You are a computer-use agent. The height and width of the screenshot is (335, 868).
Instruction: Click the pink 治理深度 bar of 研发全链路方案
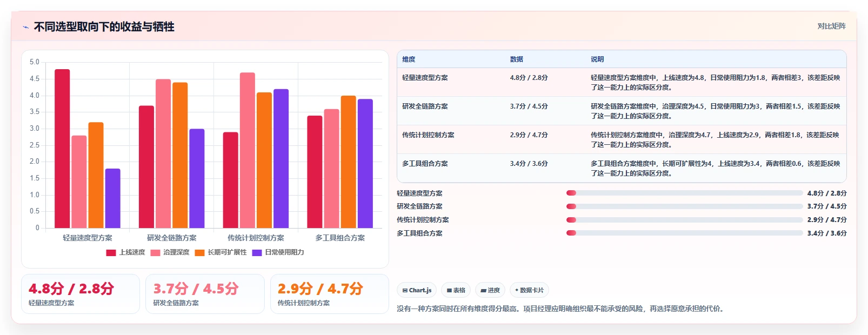tap(163, 153)
